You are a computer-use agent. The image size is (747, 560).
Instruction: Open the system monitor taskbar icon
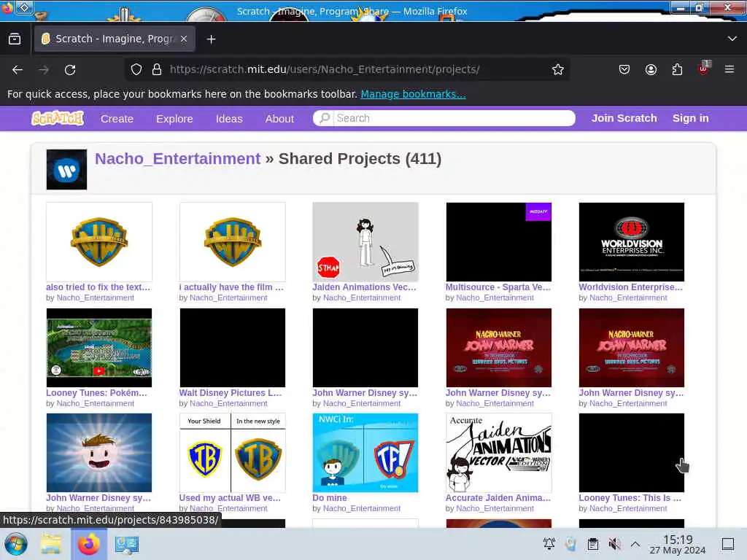126,544
